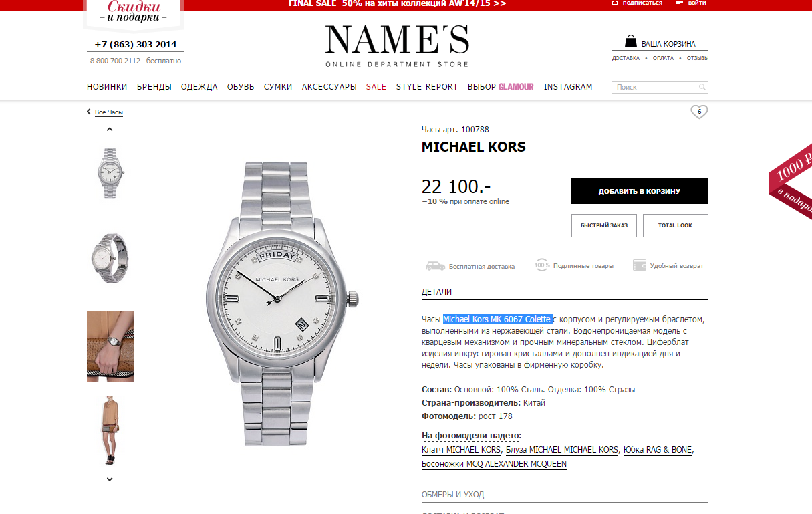
Task: Open the Клатч MICHAEL KORS link
Action: click(x=460, y=450)
